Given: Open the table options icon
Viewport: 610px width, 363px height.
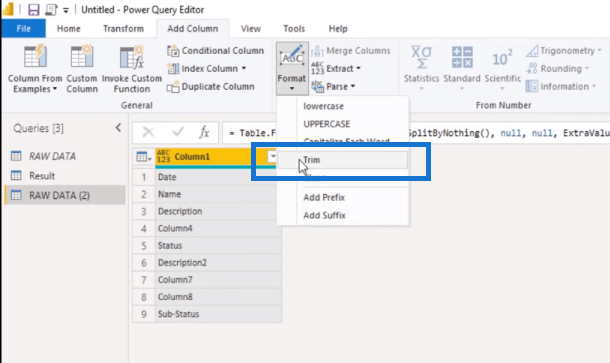Looking at the screenshot, I should (x=144, y=157).
